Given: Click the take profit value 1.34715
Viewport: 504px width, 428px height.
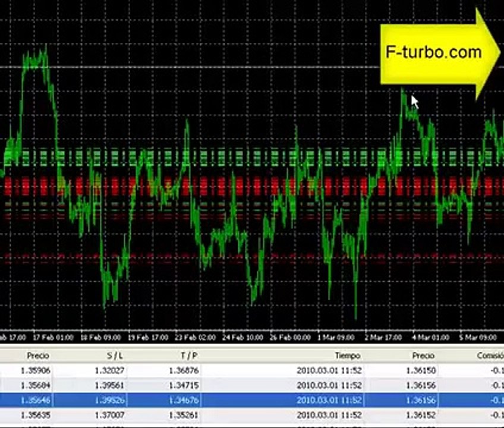Looking at the screenshot, I should [x=184, y=385].
